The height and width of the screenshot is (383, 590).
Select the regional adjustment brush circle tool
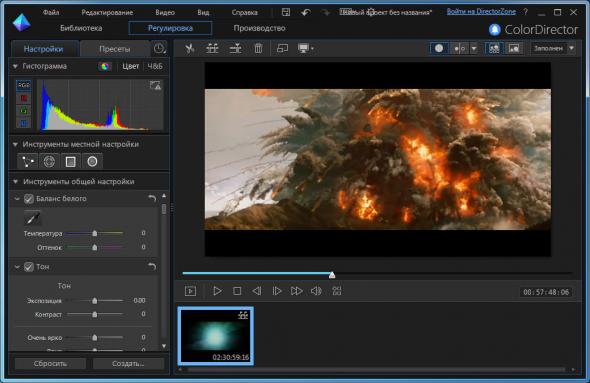coord(92,161)
